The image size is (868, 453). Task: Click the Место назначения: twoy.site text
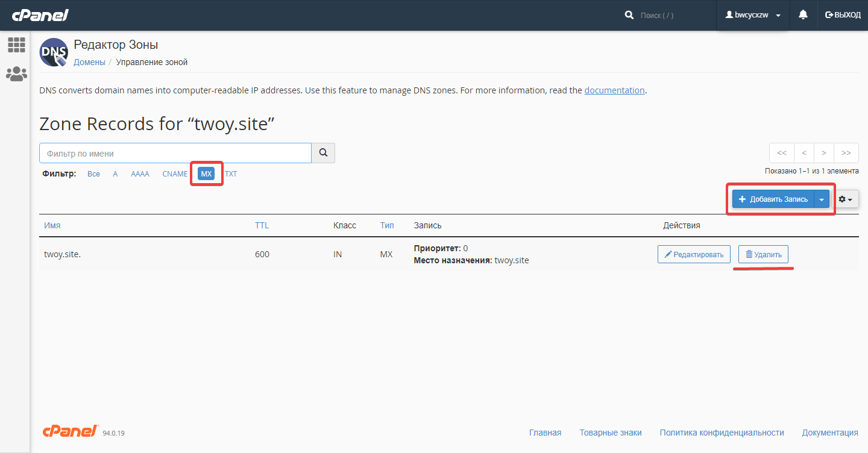pos(471,260)
